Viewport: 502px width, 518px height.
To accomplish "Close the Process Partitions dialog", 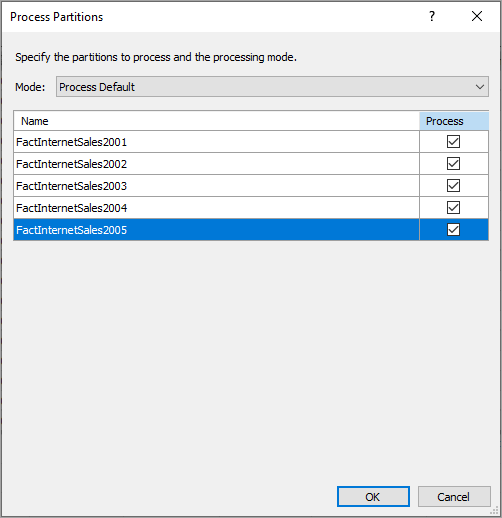I will click(477, 16).
